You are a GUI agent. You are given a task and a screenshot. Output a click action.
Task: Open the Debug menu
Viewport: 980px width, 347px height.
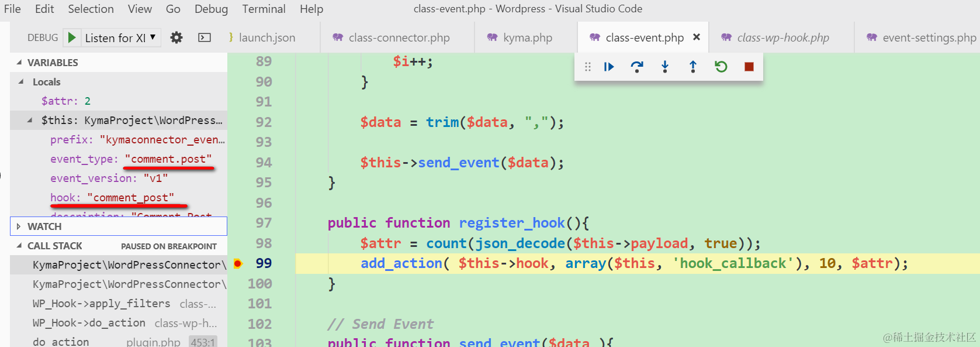211,9
